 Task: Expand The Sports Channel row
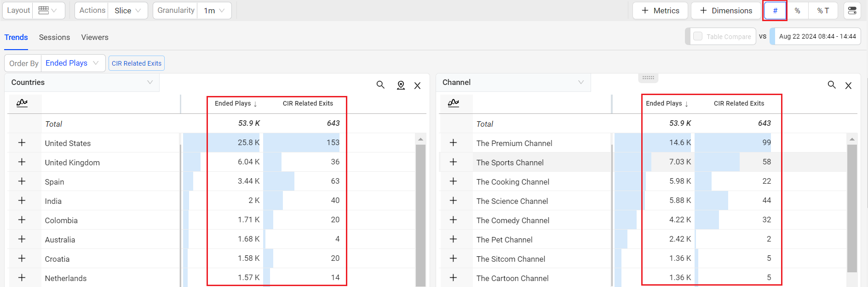(x=453, y=162)
